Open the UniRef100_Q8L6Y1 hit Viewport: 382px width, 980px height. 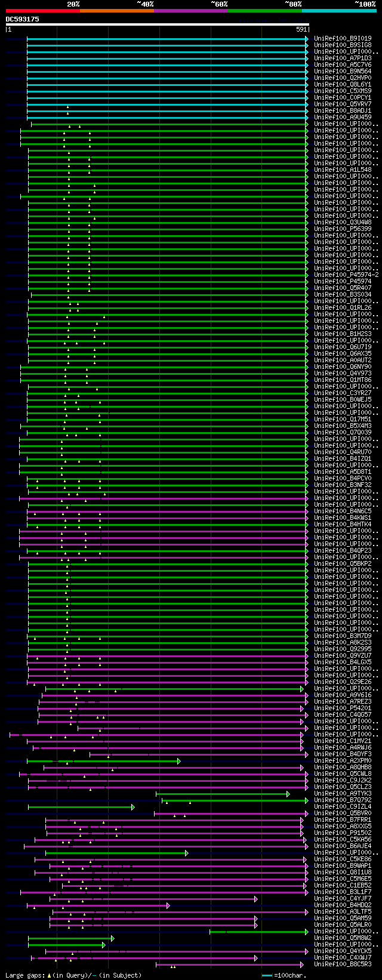[343, 84]
